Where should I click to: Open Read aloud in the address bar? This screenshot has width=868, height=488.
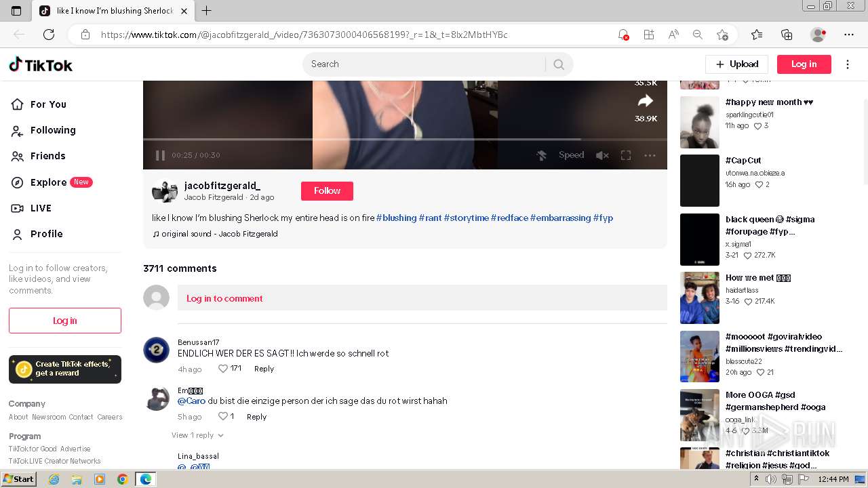coord(673,35)
